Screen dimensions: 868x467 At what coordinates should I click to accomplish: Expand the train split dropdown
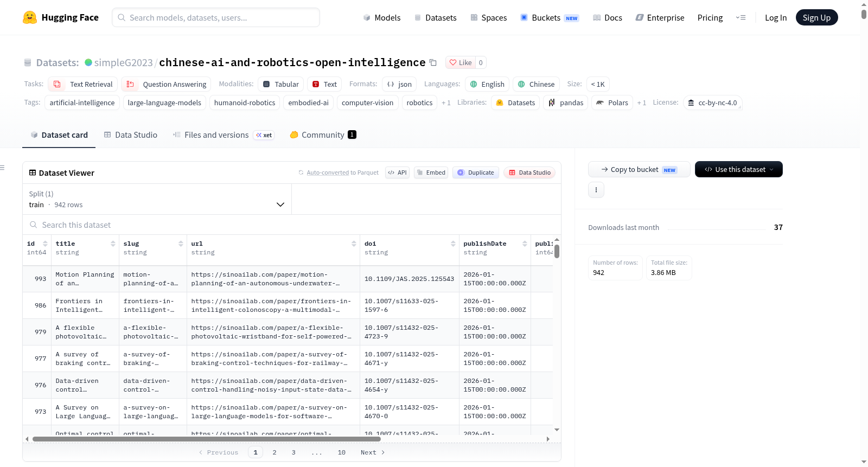[x=157, y=199]
